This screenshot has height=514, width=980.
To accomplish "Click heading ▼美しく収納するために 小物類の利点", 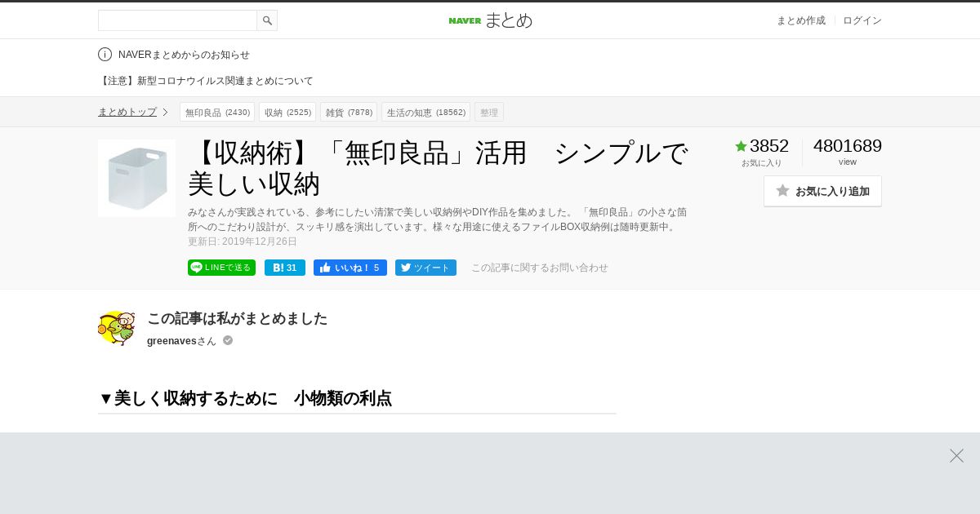I will click(x=245, y=398).
